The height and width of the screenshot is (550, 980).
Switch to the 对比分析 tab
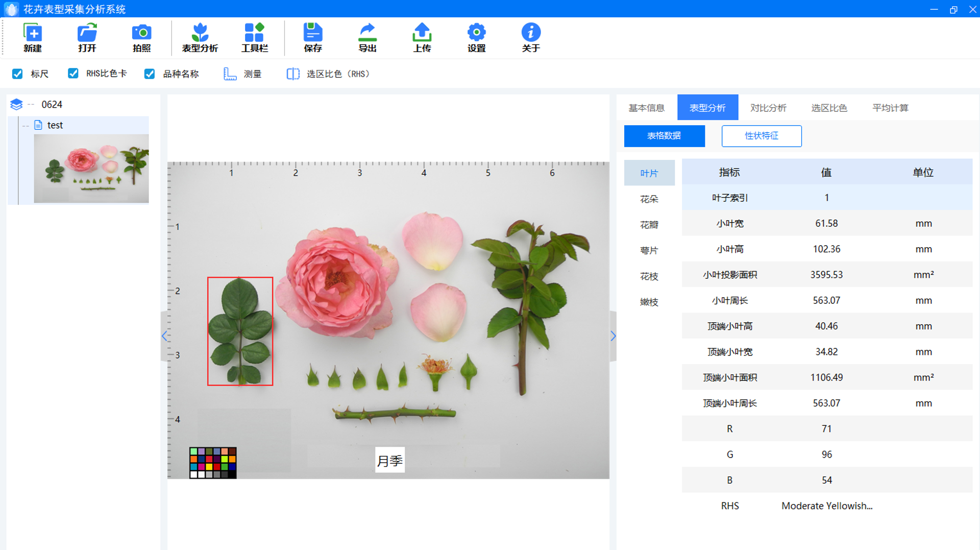click(x=768, y=108)
